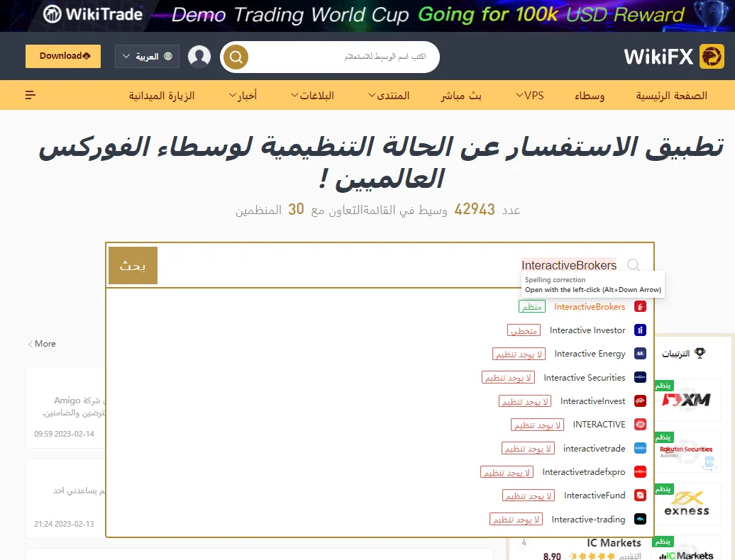Click the gold search icon in the header

(x=236, y=57)
